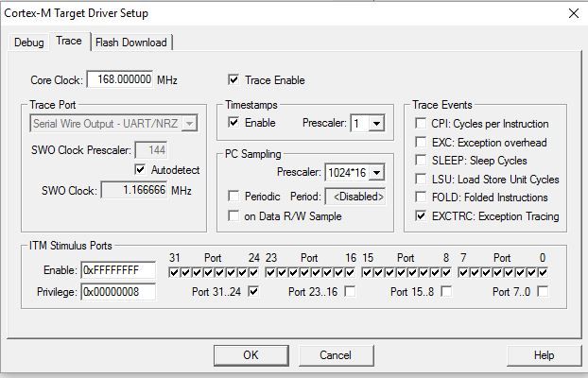Viewport: 588px width, 378px height.
Task: Enable the Periodic checkbox
Action: [x=233, y=196]
